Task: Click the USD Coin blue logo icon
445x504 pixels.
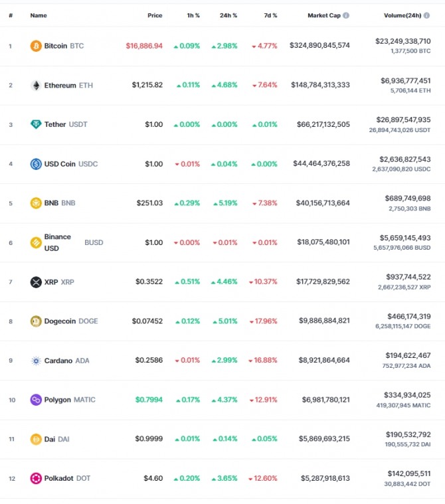Action: [36, 164]
